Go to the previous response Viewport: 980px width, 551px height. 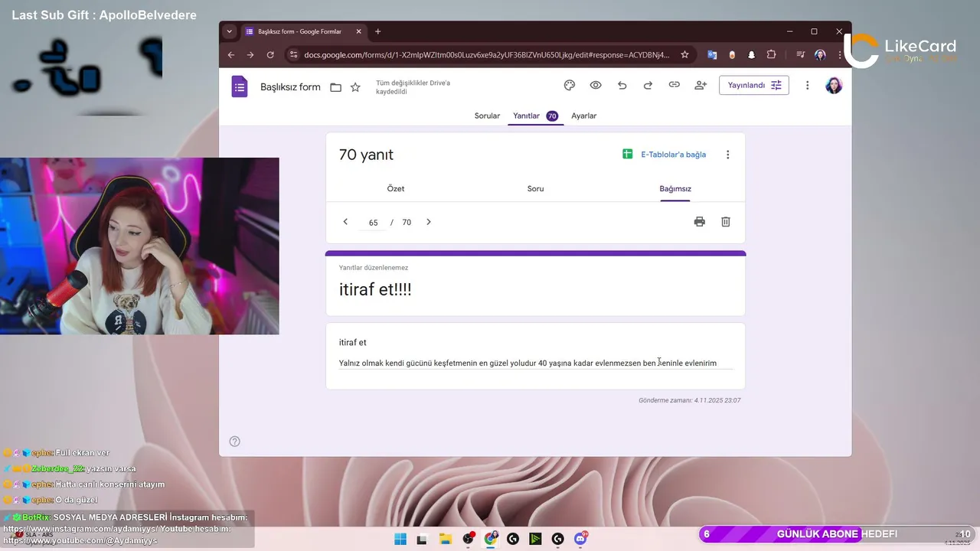(x=345, y=222)
